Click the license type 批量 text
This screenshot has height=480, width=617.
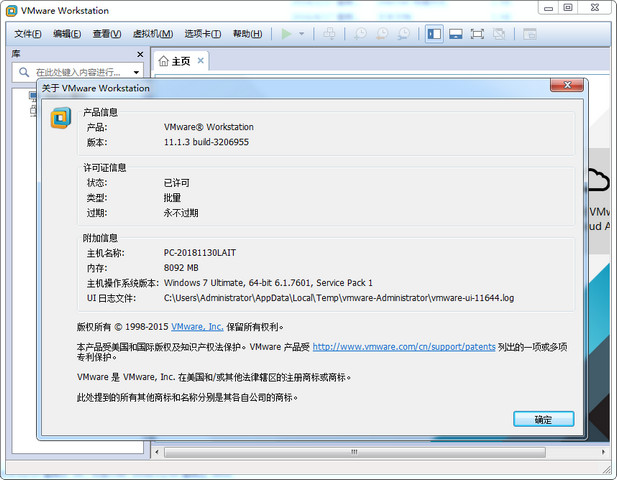tap(172, 198)
